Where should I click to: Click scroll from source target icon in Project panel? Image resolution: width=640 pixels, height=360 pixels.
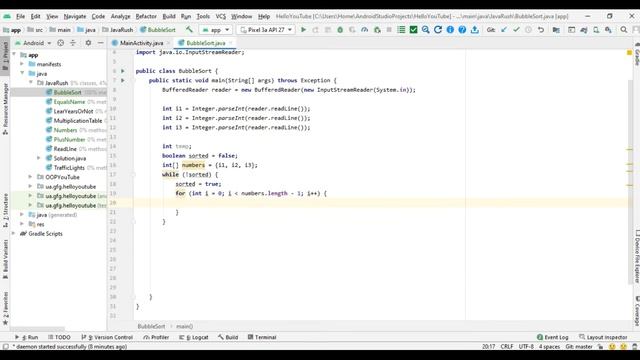pyautogui.click(x=60, y=43)
